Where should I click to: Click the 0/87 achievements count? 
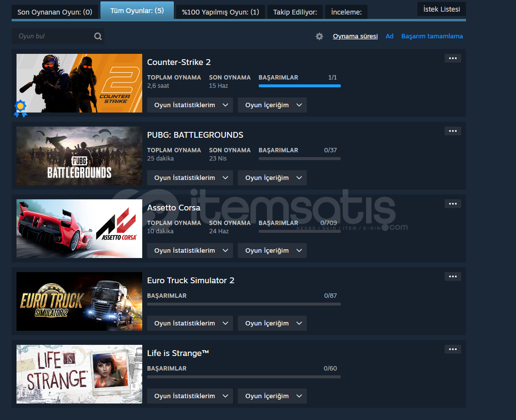tap(331, 295)
